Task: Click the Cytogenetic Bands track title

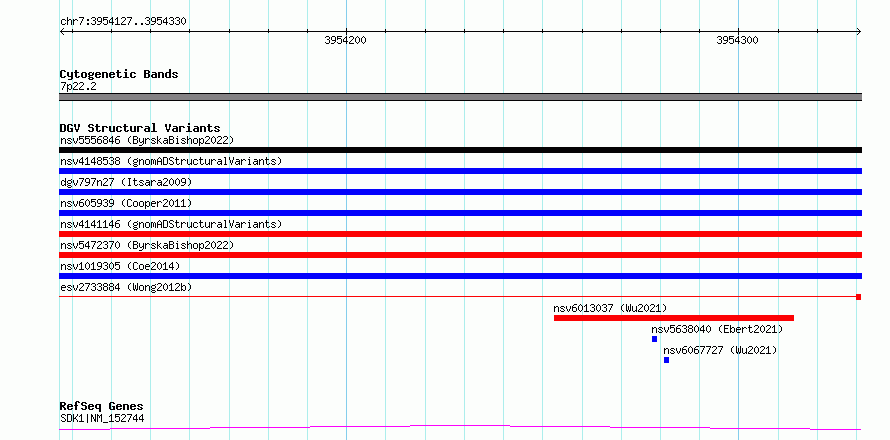Action: pyautogui.click(x=119, y=74)
